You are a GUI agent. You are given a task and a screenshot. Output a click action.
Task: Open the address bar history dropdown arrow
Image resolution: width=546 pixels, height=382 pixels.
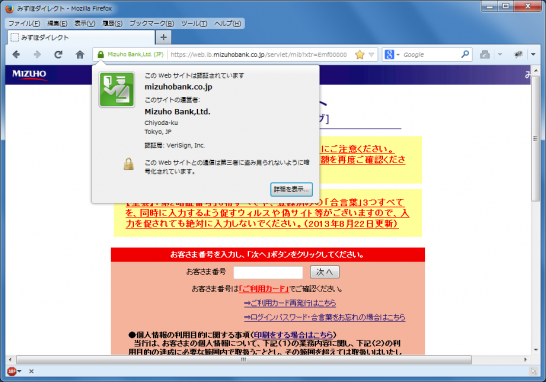coord(372,55)
